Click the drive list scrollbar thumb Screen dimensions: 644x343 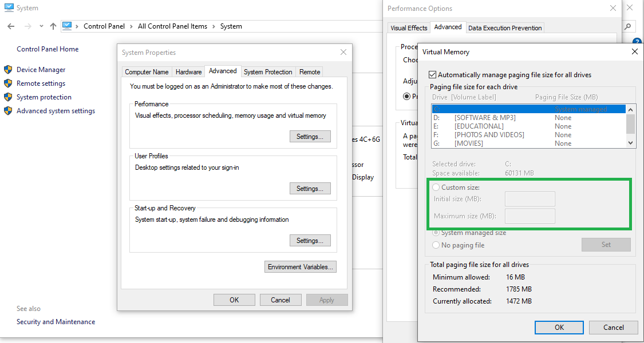click(630, 123)
